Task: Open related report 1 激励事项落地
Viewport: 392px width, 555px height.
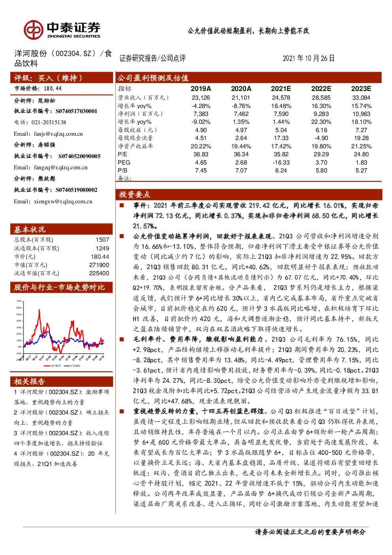Action: coord(61,397)
